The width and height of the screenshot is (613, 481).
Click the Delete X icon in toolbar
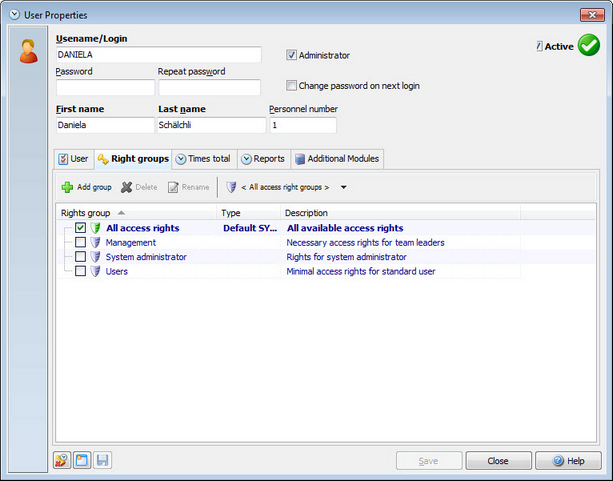(126, 187)
